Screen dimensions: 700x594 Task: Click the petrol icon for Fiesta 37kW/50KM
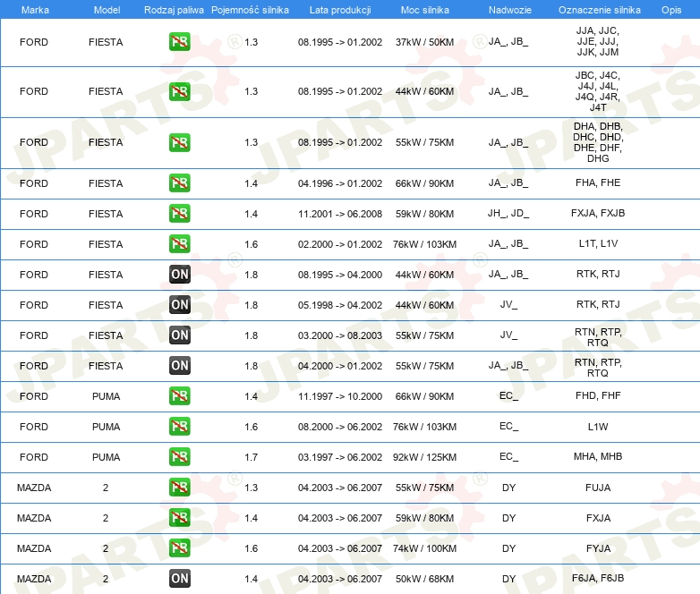[179, 42]
